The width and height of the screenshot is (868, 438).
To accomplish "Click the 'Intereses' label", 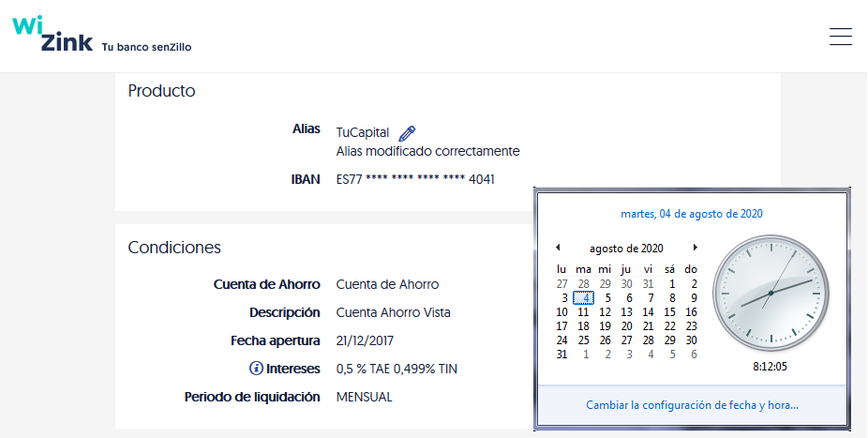I will (295, 369).
